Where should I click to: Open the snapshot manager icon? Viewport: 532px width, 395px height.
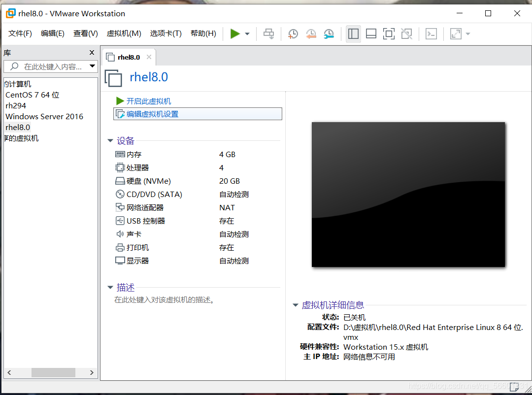(329, 33)
